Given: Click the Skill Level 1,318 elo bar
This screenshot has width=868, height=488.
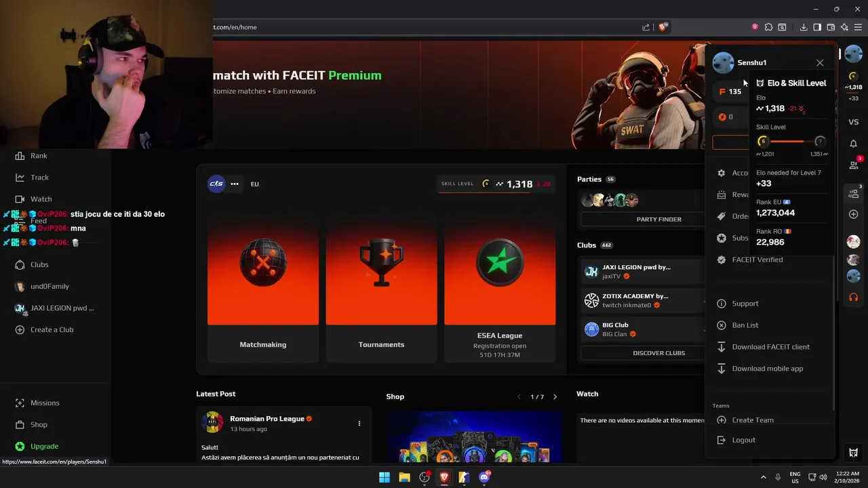Looking at the screenshot, I should [x=496, y=184].
